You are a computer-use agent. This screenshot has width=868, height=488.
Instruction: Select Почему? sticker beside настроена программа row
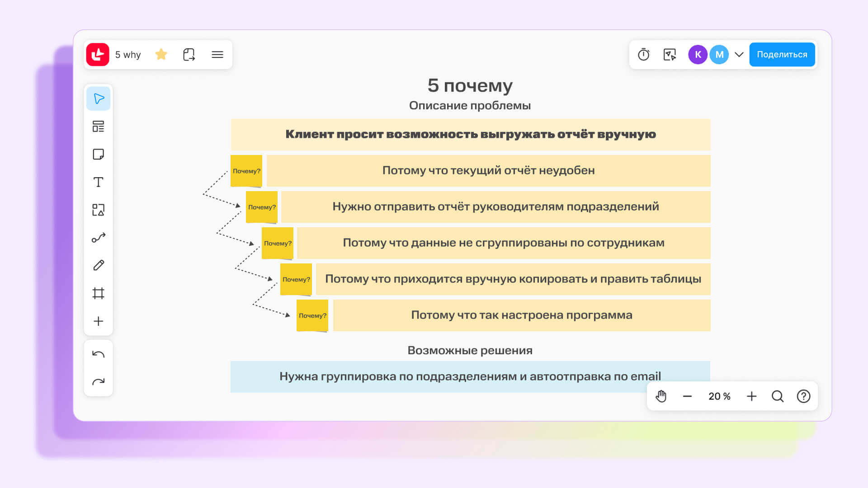click(x=312, y=315)
